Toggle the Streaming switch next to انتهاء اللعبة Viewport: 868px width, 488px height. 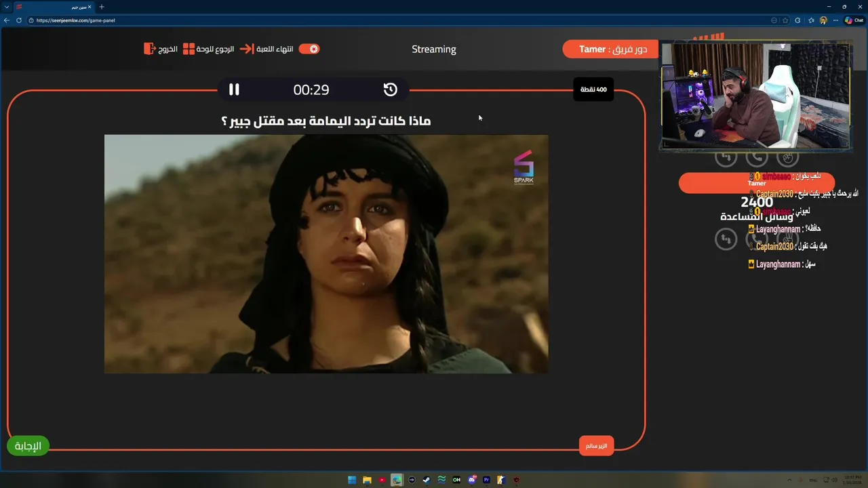(x=309, y=49)
